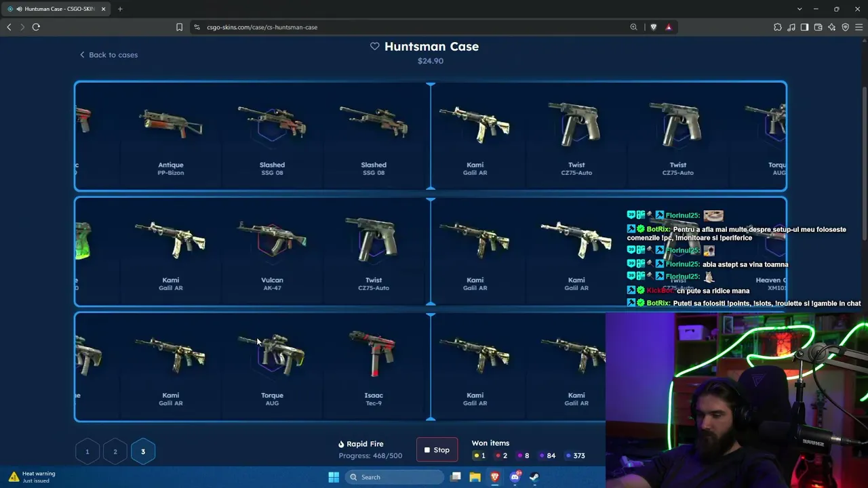Click the browser forward arrow
Screen dimensions: 868x488
coord(22,27)
